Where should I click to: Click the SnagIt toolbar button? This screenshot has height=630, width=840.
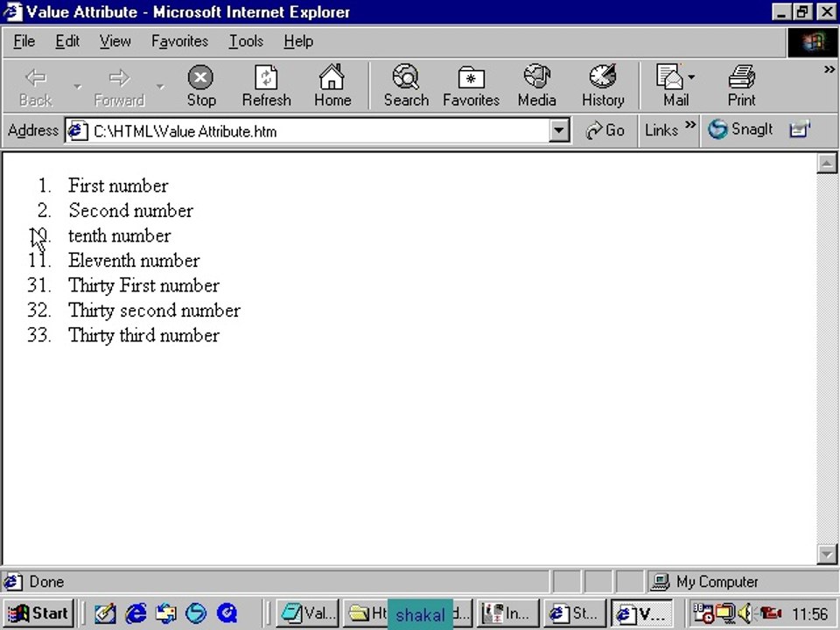pyautogui.click(x=740, y=129)
